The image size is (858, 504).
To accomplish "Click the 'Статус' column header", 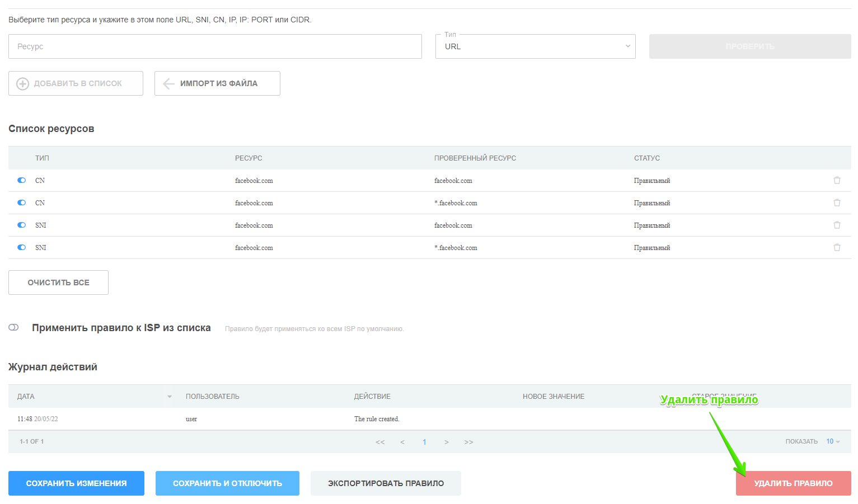I will click(646, 158).
